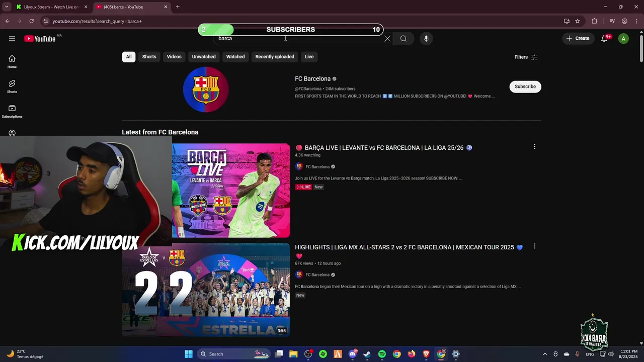
Task: Click the Chrome address bar URL
Action: [x=97, y=21]
